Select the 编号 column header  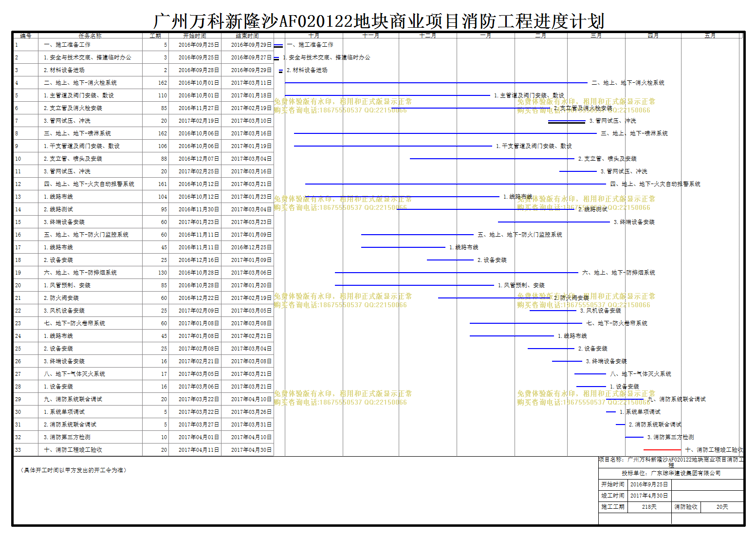26,36
